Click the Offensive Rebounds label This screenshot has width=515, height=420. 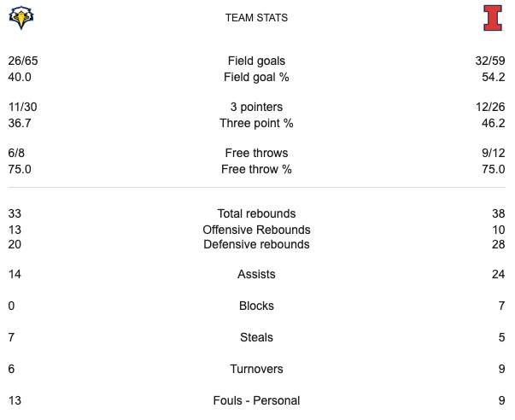point(256,230)
